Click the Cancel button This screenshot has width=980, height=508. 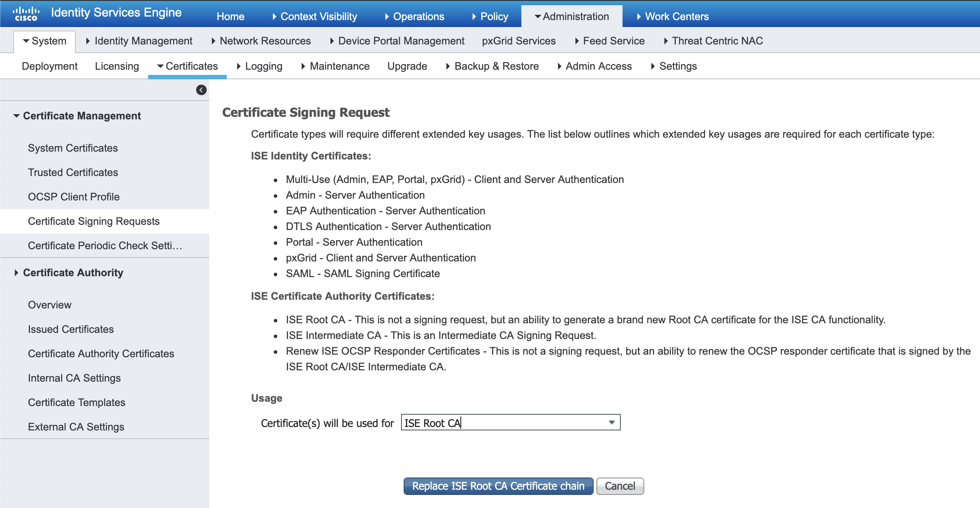[620, 486]
